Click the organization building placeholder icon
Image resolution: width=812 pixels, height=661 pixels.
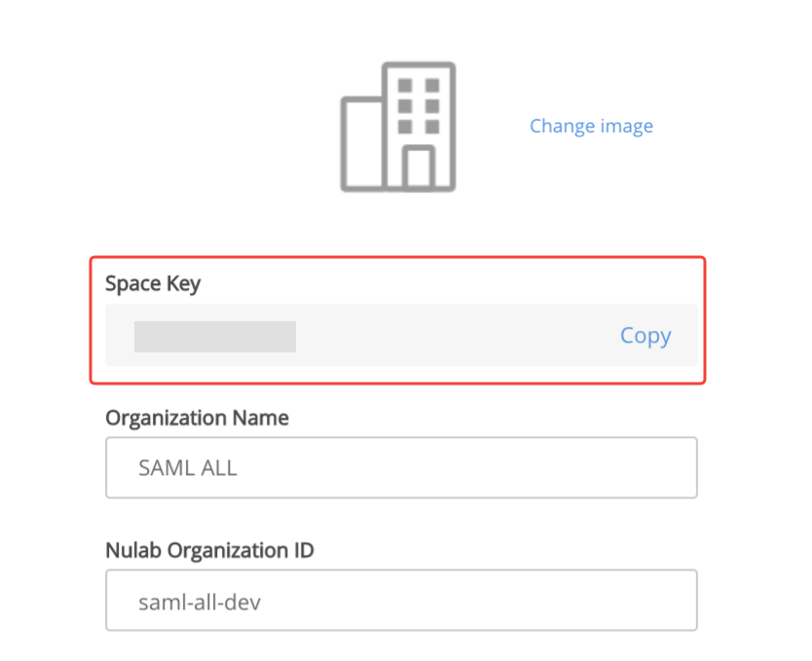(397, 127)
